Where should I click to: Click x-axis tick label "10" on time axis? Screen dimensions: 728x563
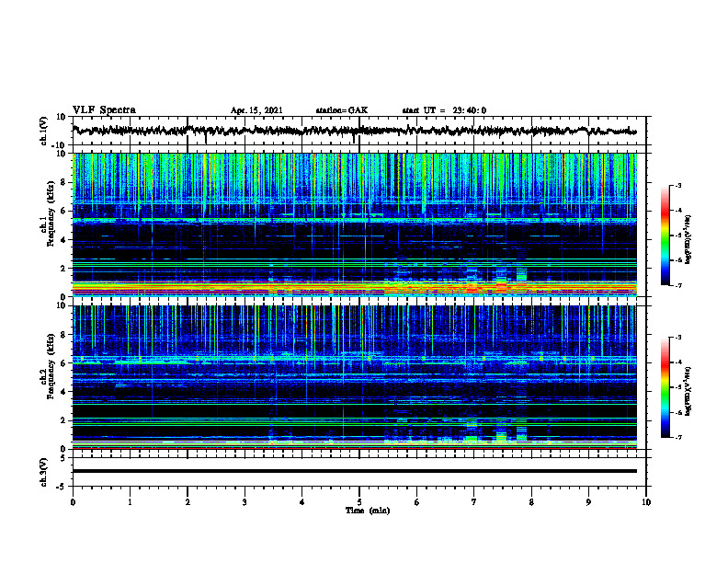tap(646, 502)
